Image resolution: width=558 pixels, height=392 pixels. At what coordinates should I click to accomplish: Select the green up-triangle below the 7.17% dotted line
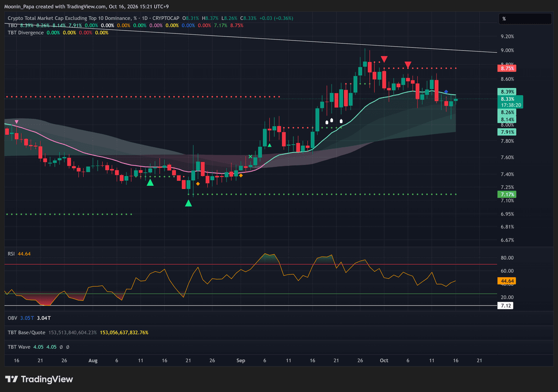click(x=188, y=203)
